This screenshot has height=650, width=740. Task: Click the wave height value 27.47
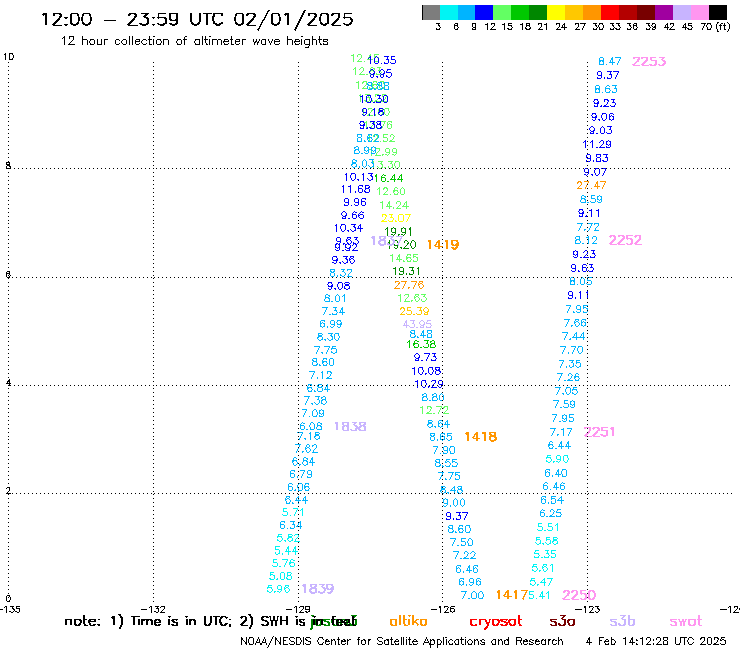tap(591, 186)
